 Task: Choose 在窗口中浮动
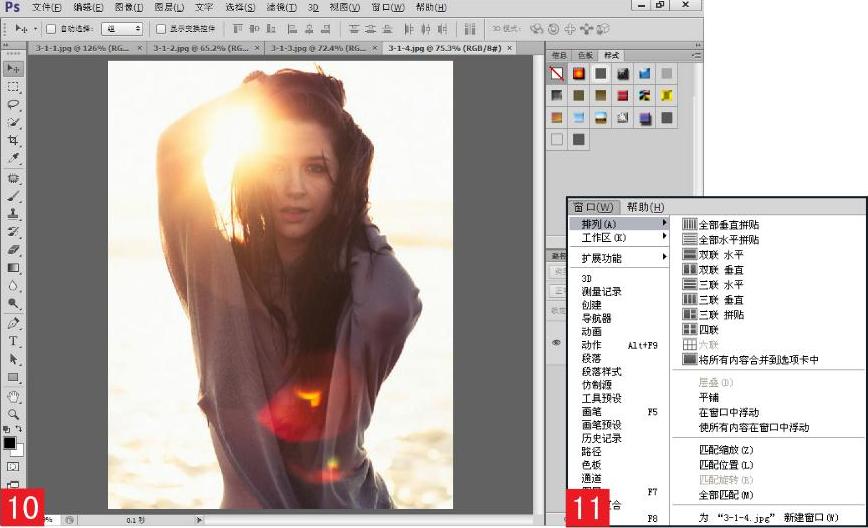click(728, 412)
